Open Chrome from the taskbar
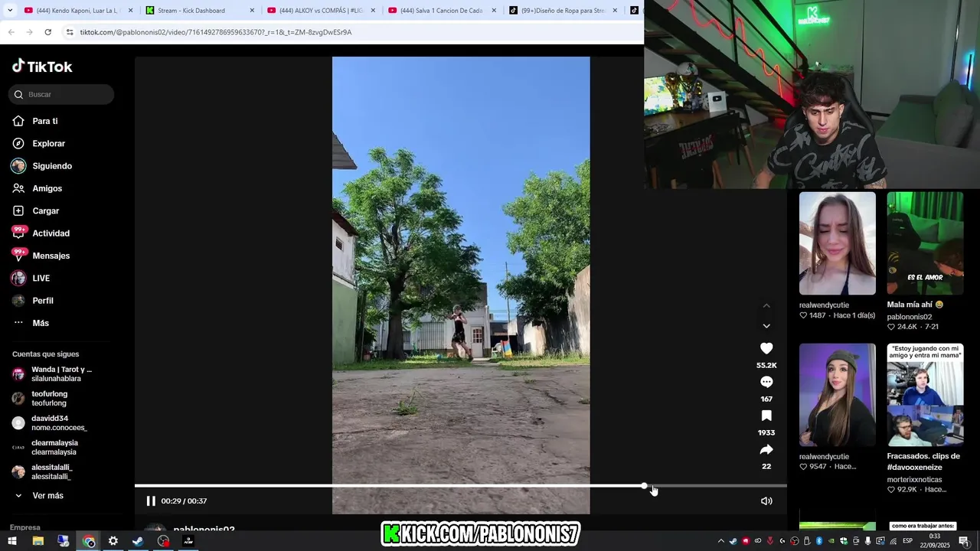 (89, 541)
